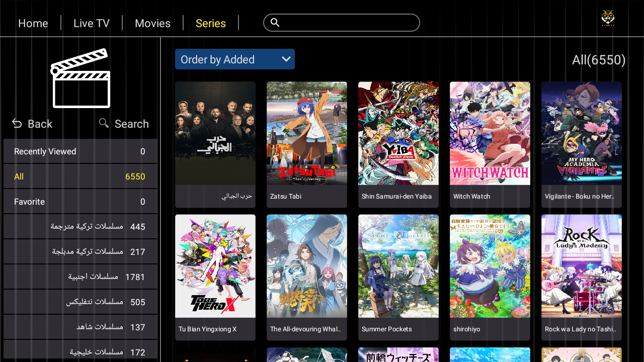644x362 pixels.
Task: Open the Zatsu Tabi poster
Action: [x=307, y=134]
